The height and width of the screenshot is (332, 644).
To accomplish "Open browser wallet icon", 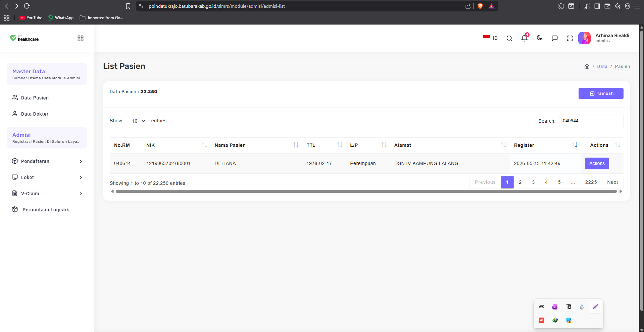I will click(x=607, y=6).
